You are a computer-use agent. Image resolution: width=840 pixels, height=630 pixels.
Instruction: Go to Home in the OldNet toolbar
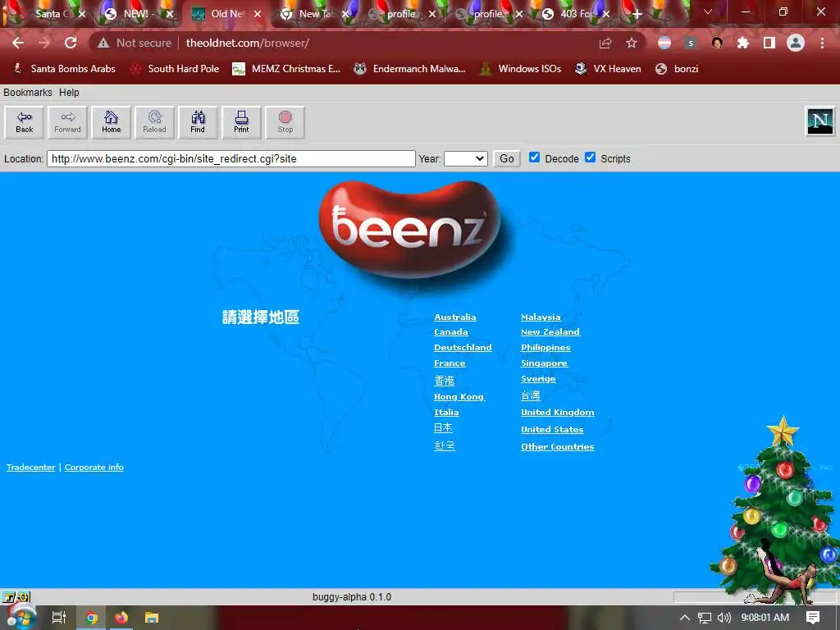point(111,123)
